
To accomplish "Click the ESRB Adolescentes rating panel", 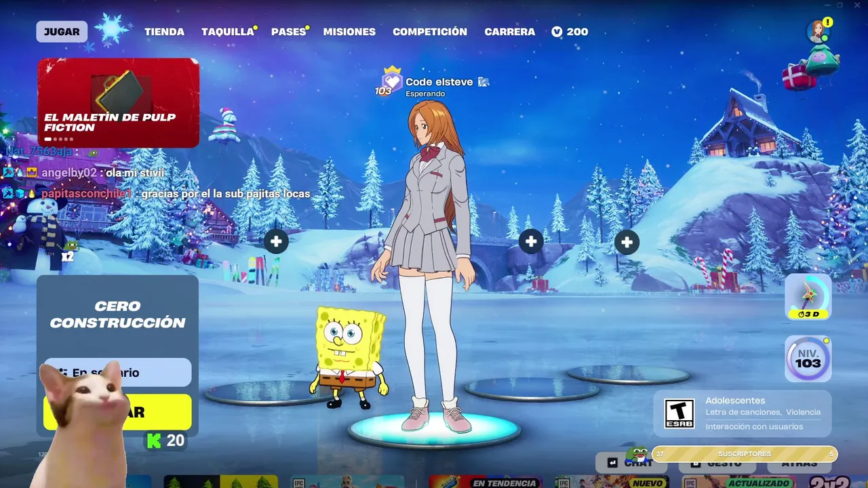I will point(743,413).
